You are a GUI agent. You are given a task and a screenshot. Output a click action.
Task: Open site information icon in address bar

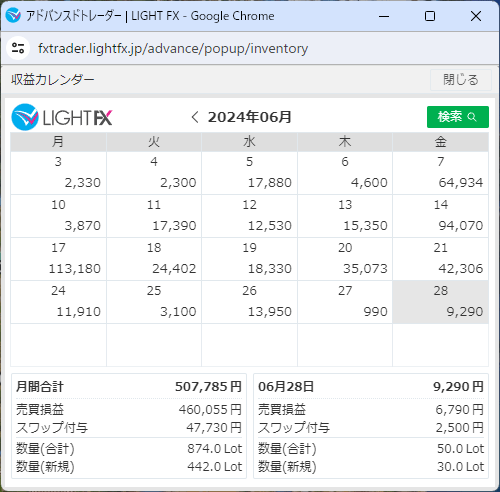click(18, 48)
